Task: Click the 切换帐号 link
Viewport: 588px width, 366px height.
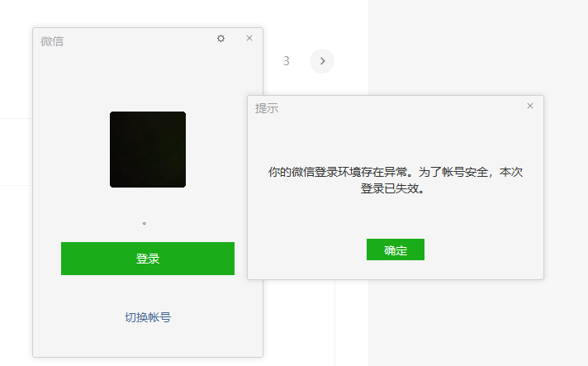Action: coord(148,317)
